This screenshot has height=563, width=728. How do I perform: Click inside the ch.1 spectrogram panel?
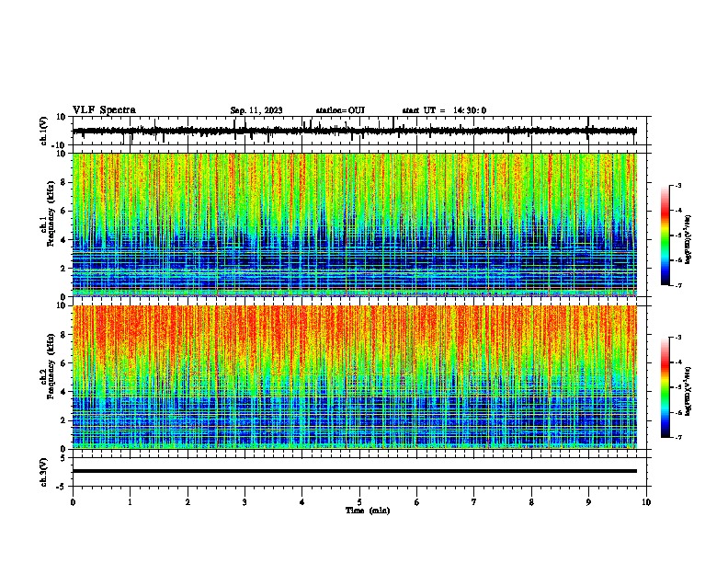pyautogui.click(x=355, y=224)
